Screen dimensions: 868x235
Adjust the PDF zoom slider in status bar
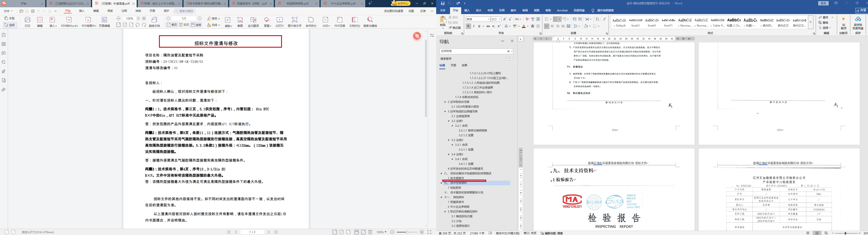tap(407, 232)
